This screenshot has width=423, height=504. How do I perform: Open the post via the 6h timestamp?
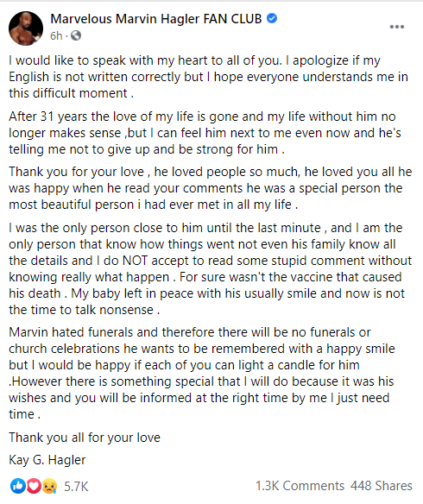click(x=56, y=35)
